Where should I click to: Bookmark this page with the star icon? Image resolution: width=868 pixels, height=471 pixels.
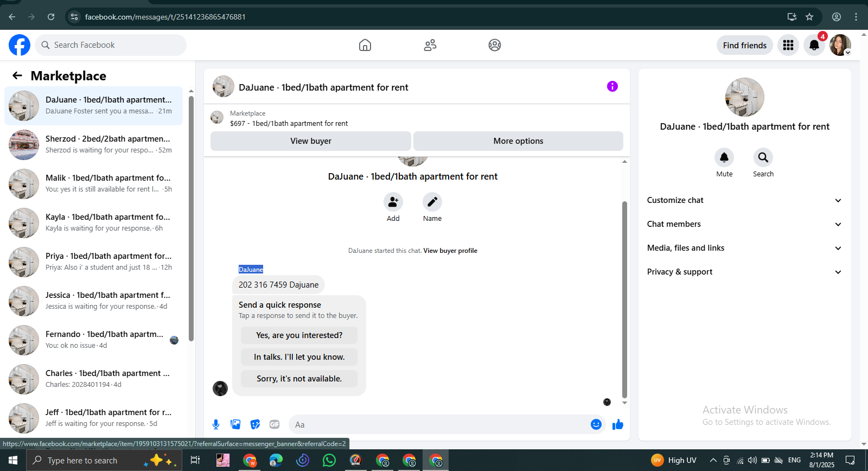click(x=809, y=17)
